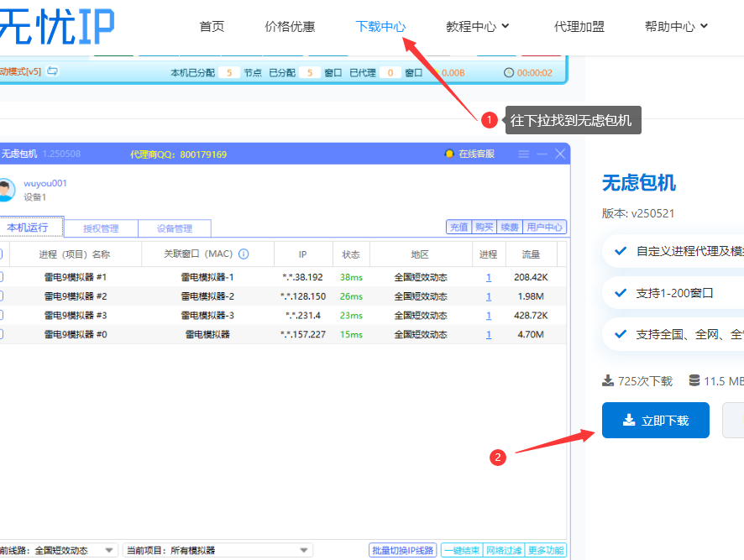Screen dimensions: 744x560
Task: Open the 价格优惠 menu item
Action: point(290,26)
